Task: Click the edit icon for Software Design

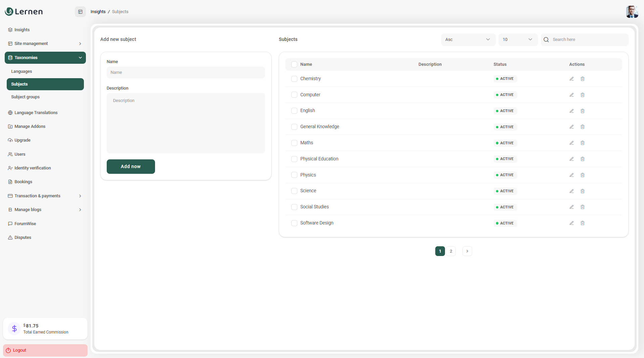Action: [572, 223]
